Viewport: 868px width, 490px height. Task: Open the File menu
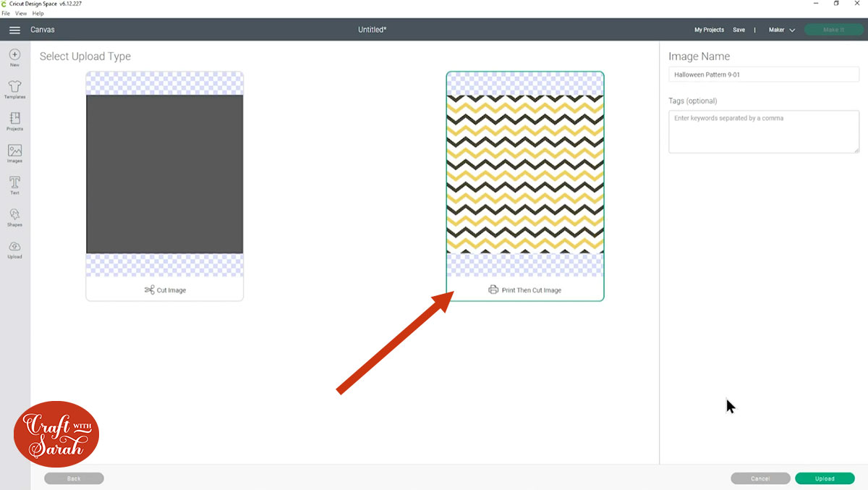[x=6, y=13]
